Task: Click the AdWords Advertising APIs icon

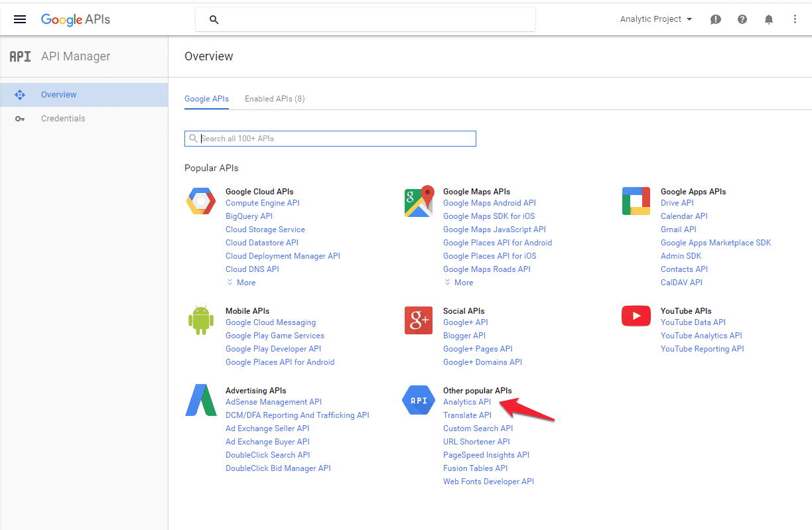Action: coord(201,400)
